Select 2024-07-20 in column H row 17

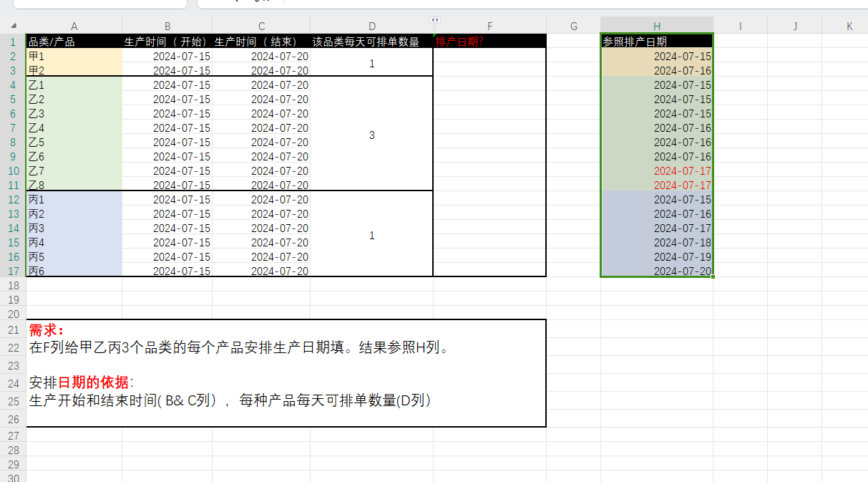click(x=657, y=271)
